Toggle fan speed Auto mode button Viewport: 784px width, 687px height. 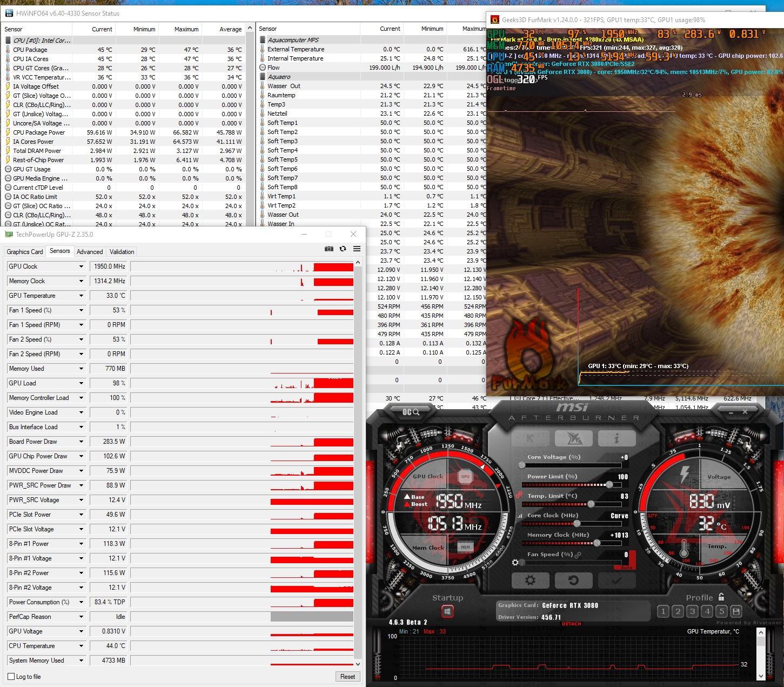click(x=627, y=568)
